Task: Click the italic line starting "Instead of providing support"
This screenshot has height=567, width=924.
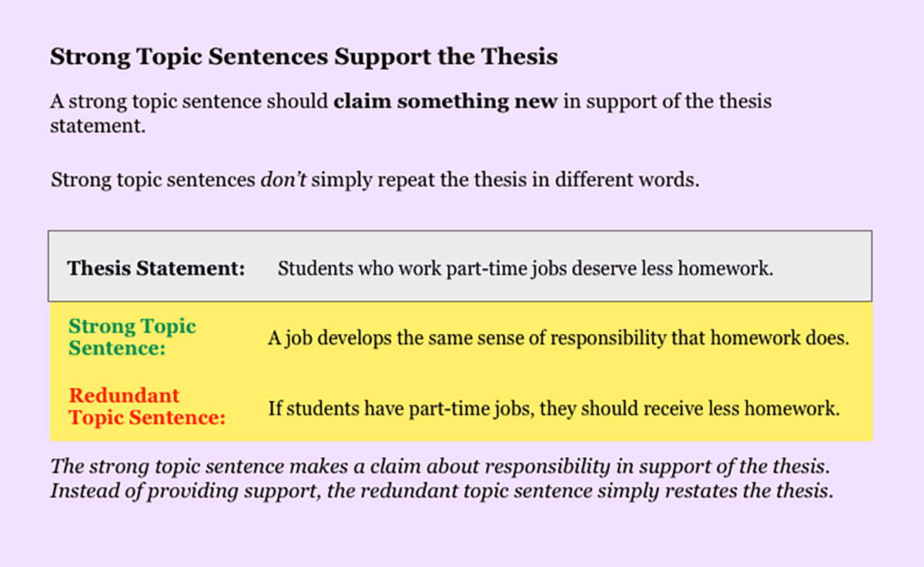Action: [442, 491]
